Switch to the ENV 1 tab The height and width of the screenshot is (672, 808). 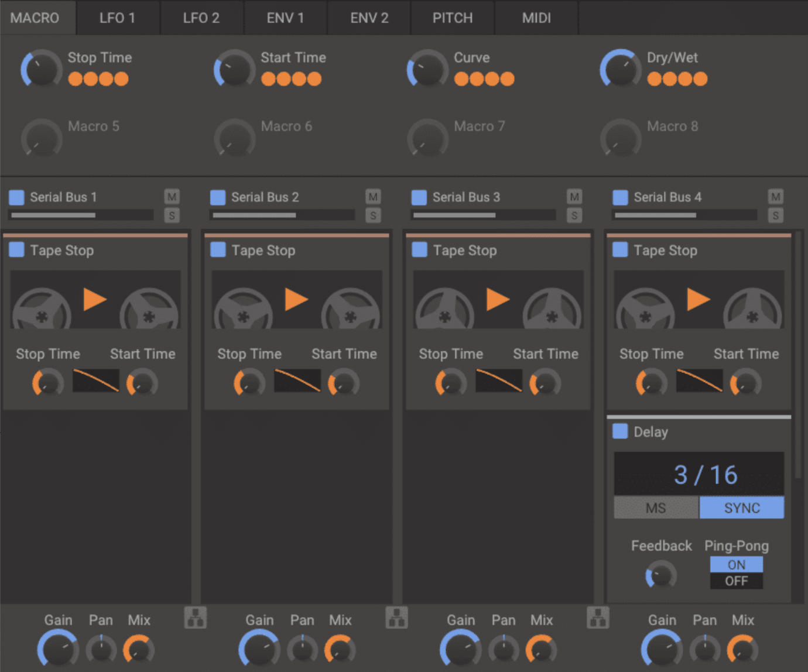[x=285, y=18]
